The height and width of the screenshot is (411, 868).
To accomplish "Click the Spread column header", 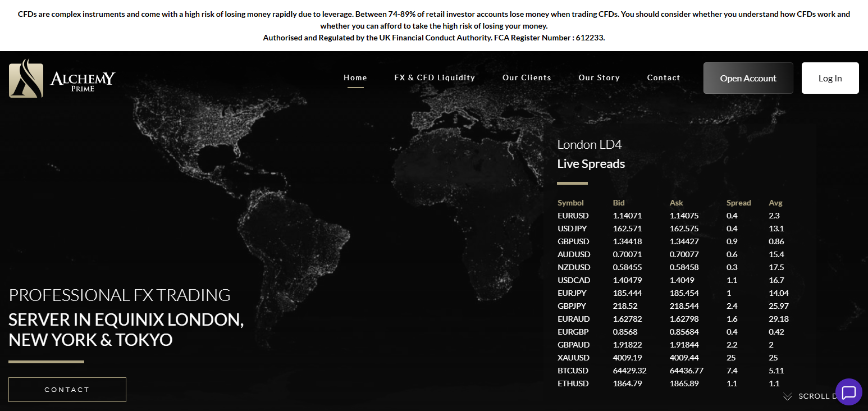I will click(x=739, y=203).
